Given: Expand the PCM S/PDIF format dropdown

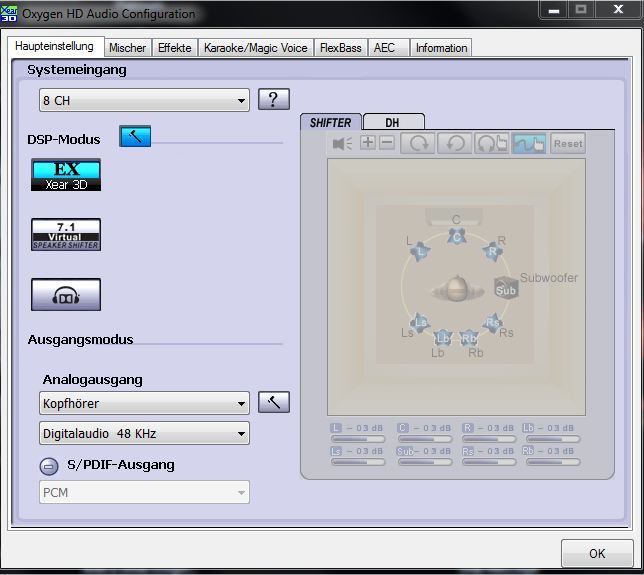Looking at the screenshot, I should (144, 492).
